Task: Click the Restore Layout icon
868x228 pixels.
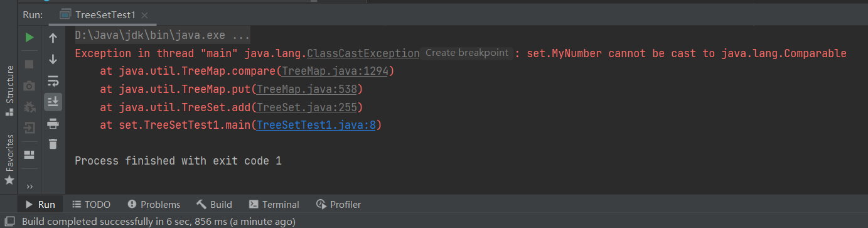Action: pyautogui.click(x=29, y=155)
